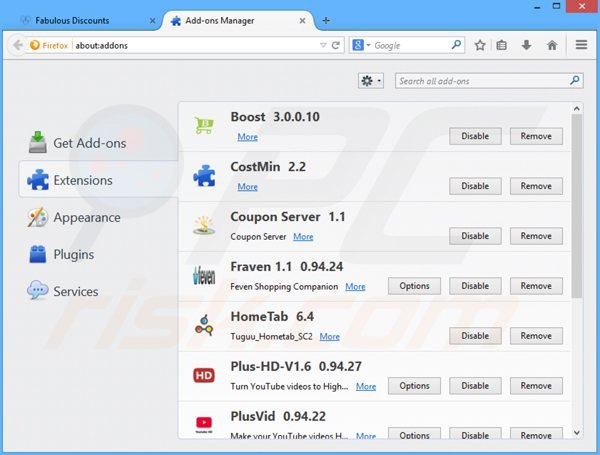Bookmark this page with star icon

(x=480, y=45)
